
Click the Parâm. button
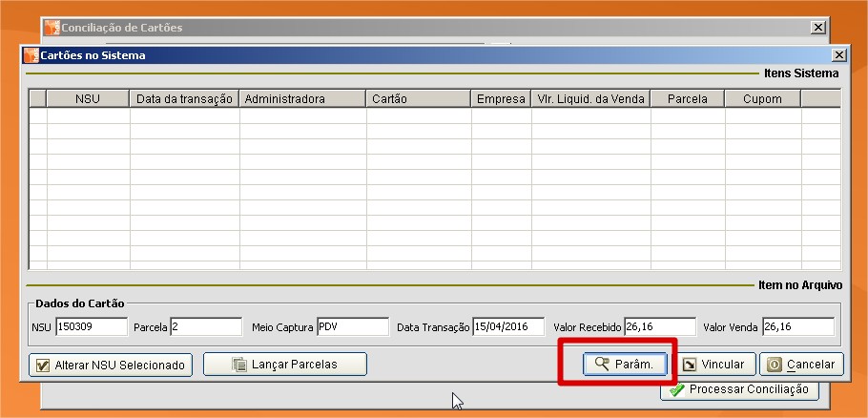coord(625,365)
